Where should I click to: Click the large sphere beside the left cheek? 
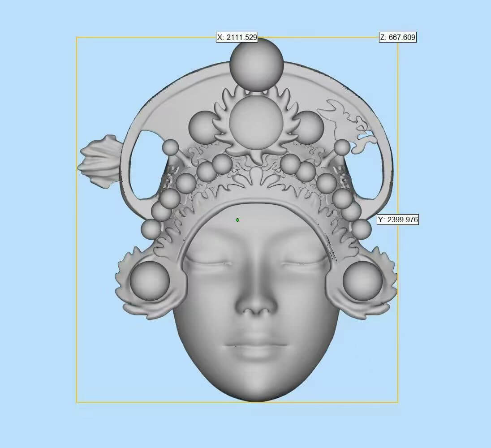pos(150,281)
